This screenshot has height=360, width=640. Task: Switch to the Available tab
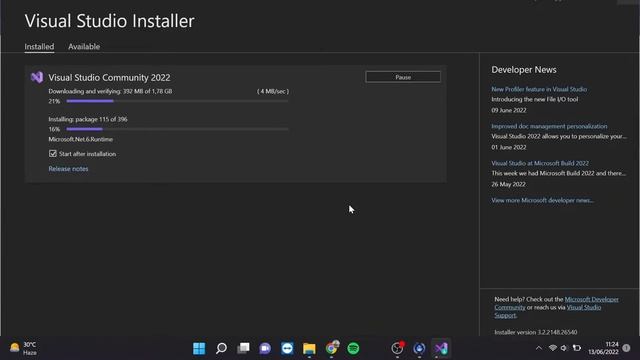point(84,47)
